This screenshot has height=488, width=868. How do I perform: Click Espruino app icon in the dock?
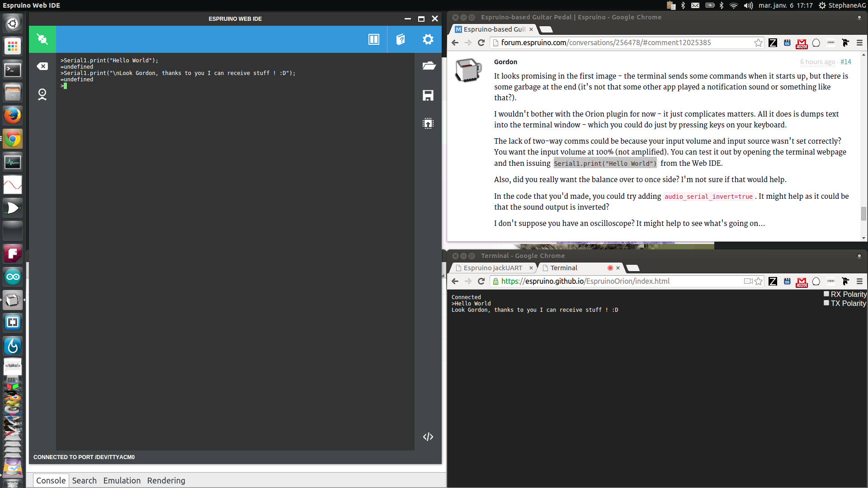pyautogui.click(x=13, y=300)
